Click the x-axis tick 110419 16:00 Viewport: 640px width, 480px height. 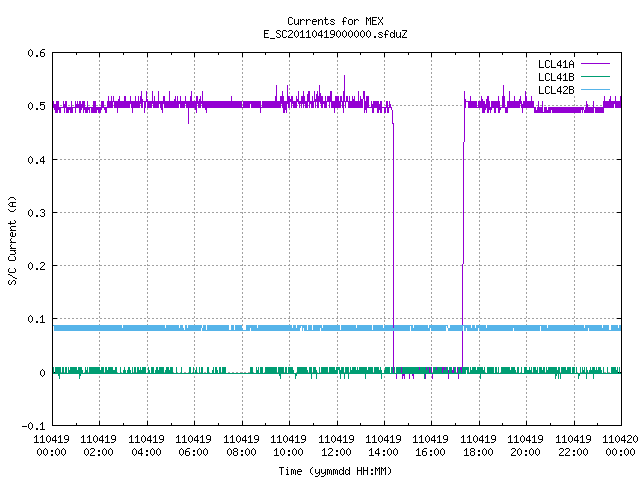[x=431, y=446]
